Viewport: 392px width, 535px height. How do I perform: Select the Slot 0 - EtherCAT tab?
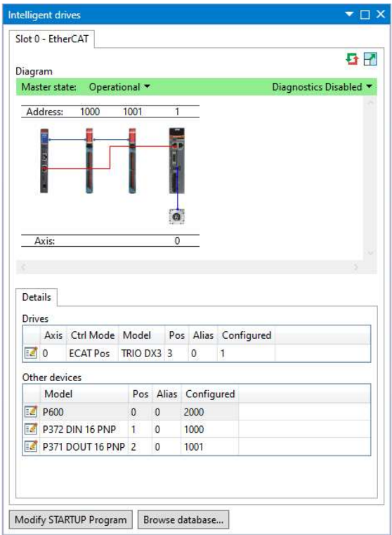coord(52,39)
